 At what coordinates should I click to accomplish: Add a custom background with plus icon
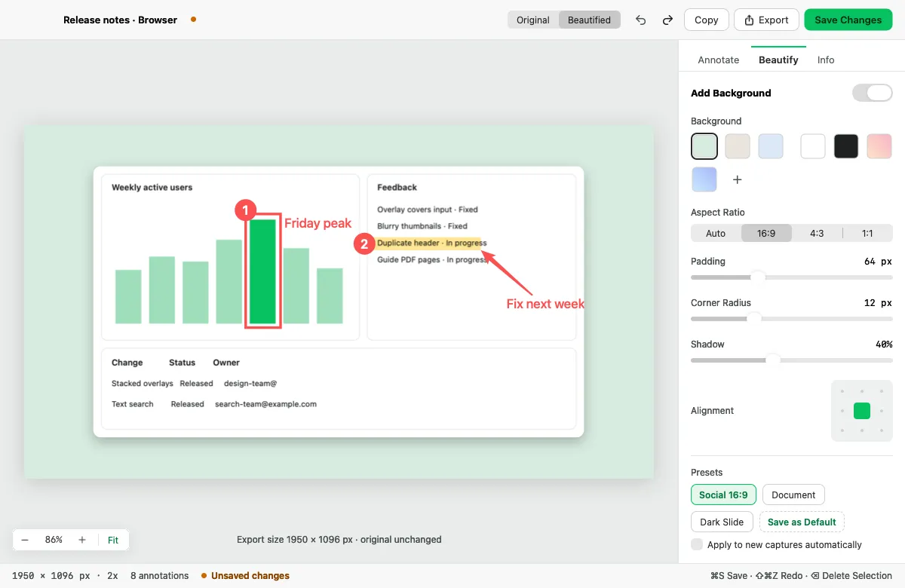tap(738, 179)
